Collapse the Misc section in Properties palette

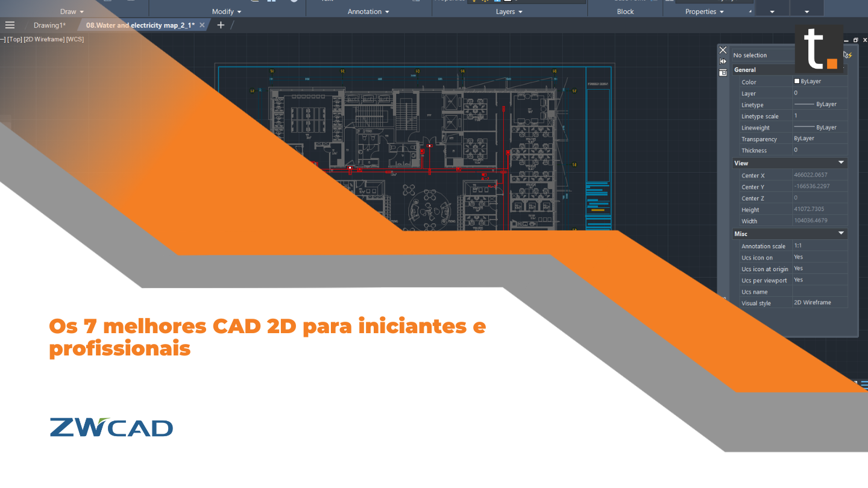(840, 233)
